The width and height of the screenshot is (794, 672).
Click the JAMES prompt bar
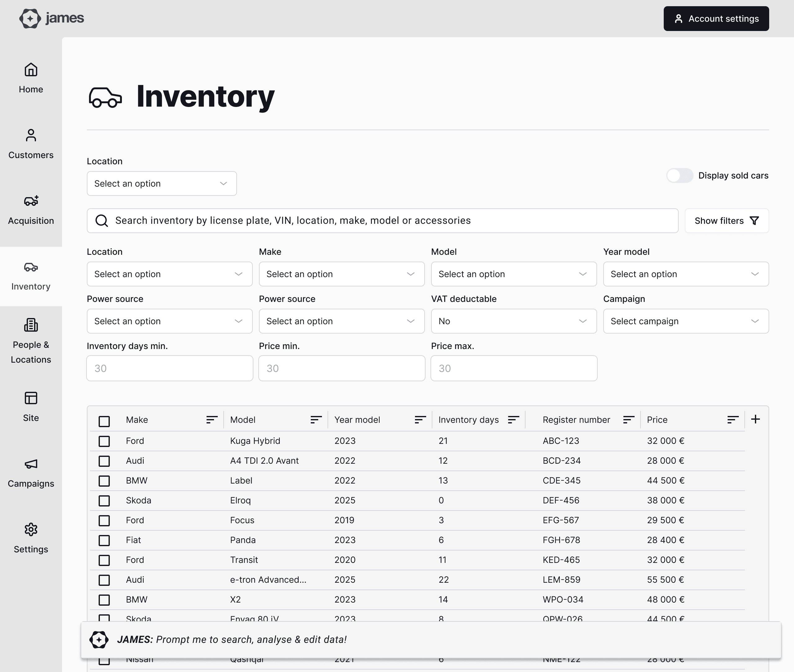tap(431, 640)
